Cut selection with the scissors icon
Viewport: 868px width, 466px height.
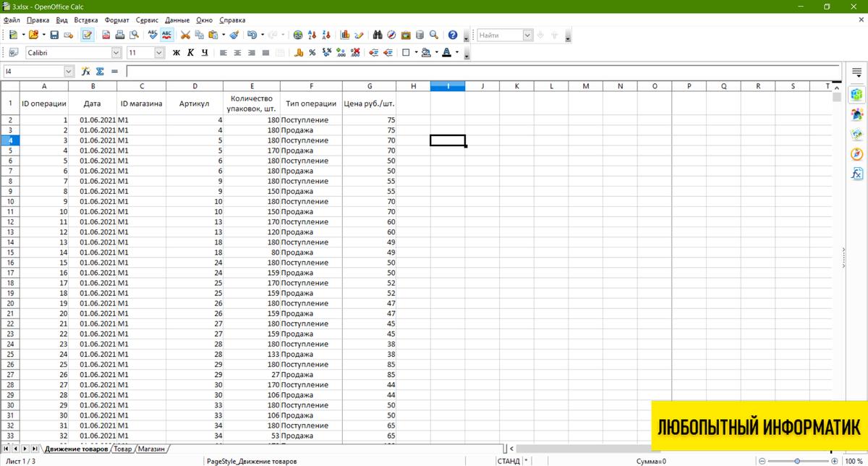click(x=185, y=35)
